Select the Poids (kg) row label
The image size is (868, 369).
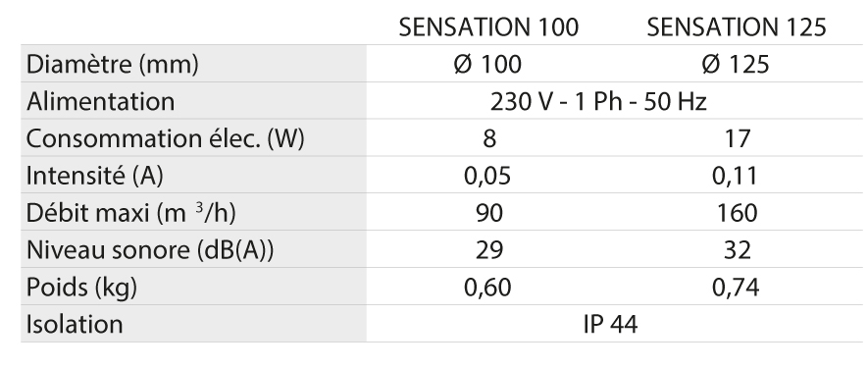click(x=81, y=288)
